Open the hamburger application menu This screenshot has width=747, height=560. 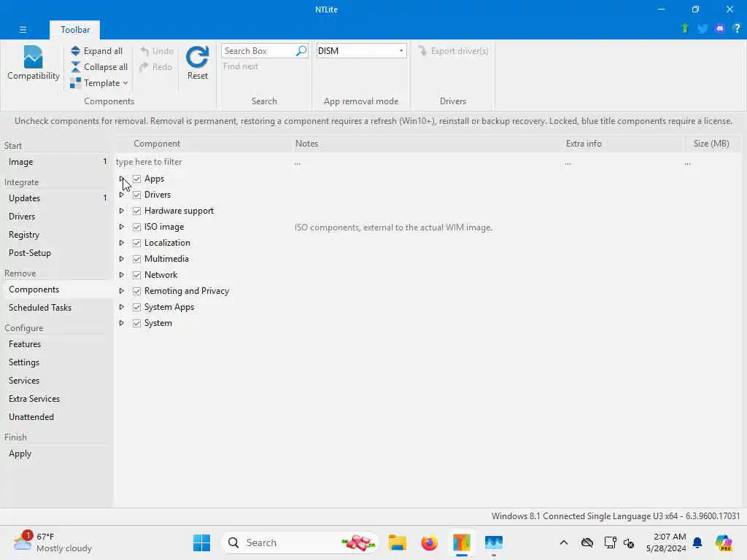click(x=23, y=29)
